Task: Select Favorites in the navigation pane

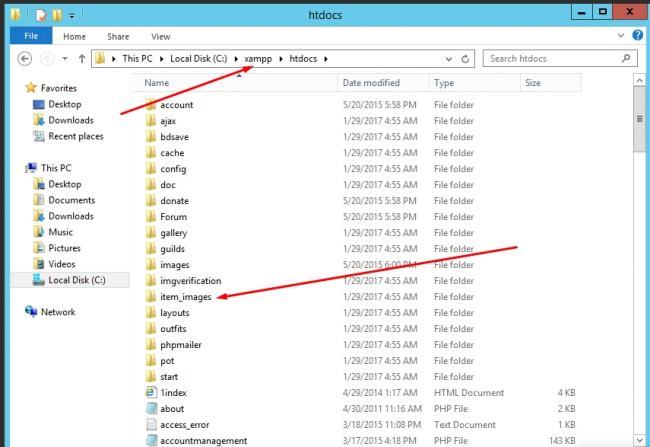Action: 58,88
